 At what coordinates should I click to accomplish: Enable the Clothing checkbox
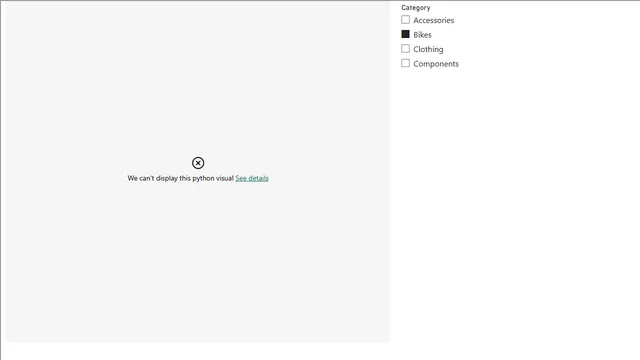[405, 49]
